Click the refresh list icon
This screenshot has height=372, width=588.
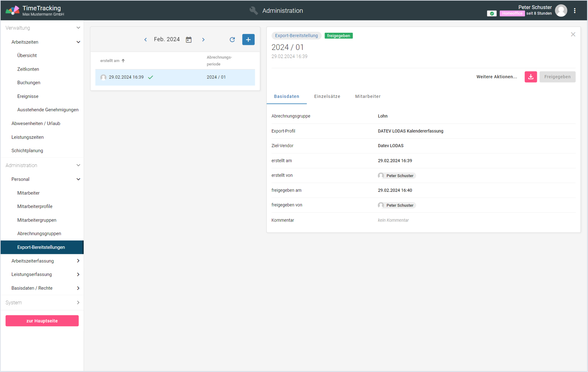232,40
